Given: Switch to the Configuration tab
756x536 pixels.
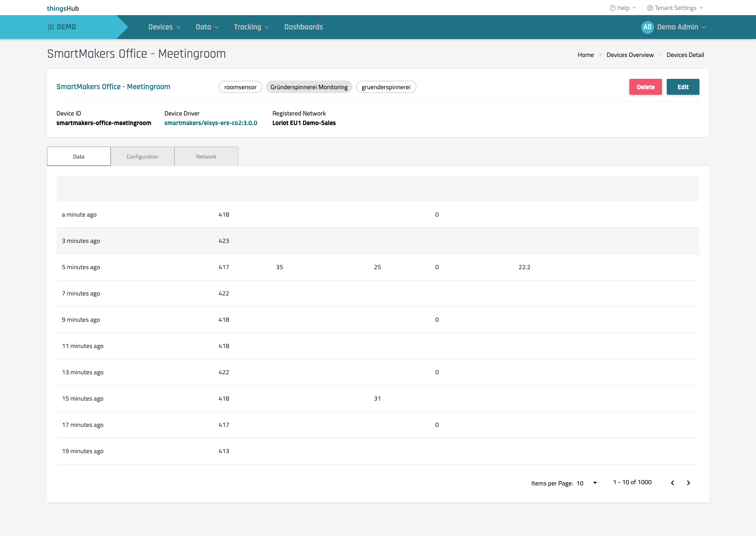Looking at the screenshot, I should tap(143, 156).
